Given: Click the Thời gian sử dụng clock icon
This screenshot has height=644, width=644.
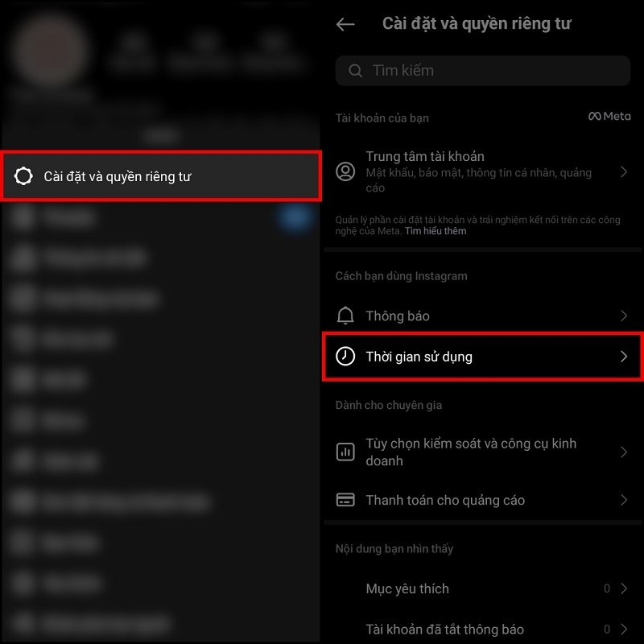Looking at the screenshot, I should 345,356.
